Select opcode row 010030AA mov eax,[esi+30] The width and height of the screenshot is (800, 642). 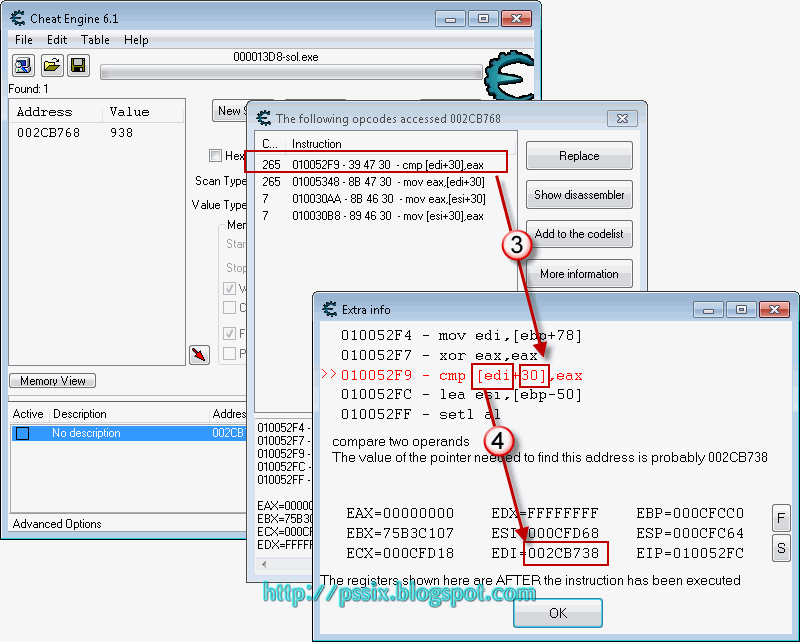385,199
